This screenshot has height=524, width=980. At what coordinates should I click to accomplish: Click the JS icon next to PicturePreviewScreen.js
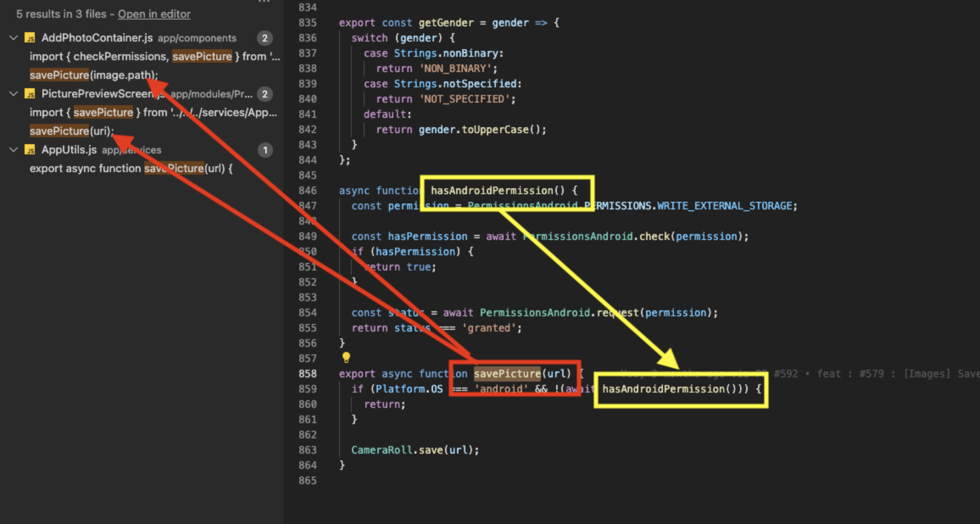30,94
